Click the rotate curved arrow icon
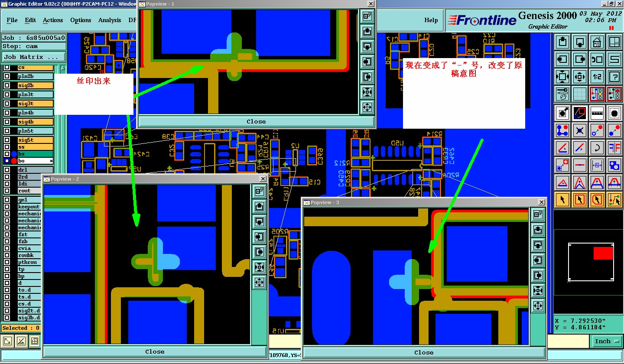Screen dimensions: 624x364 point(597,148)
